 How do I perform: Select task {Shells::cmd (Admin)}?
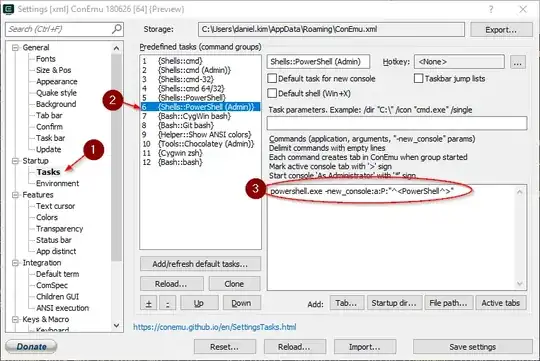(200, 70)
